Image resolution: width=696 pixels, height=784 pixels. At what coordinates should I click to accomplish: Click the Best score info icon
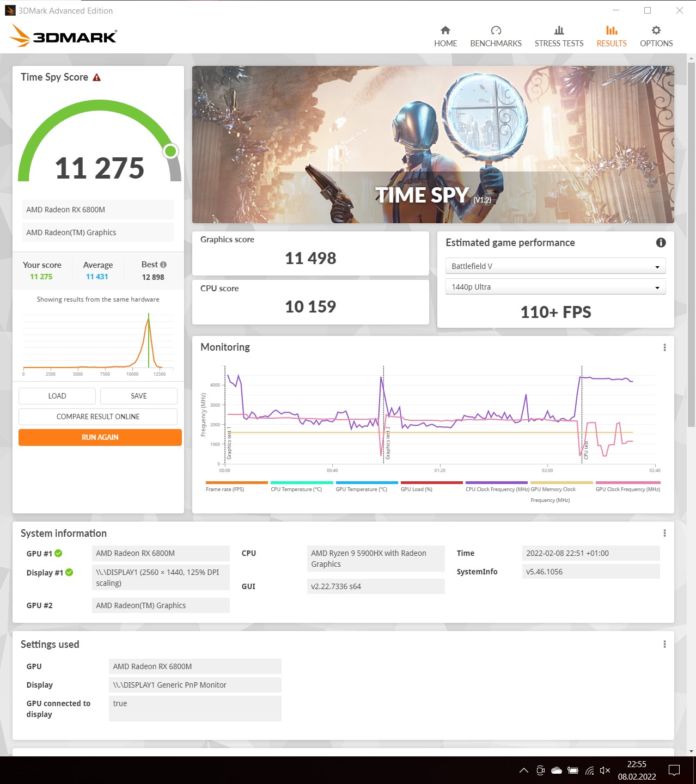[x=163, y=265]
